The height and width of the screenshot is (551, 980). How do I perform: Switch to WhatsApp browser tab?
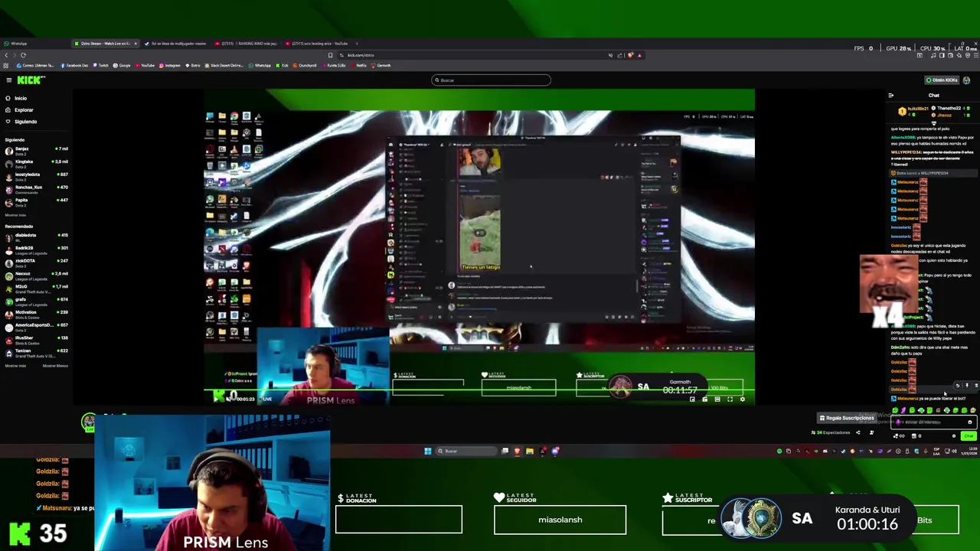click(34, 44)
